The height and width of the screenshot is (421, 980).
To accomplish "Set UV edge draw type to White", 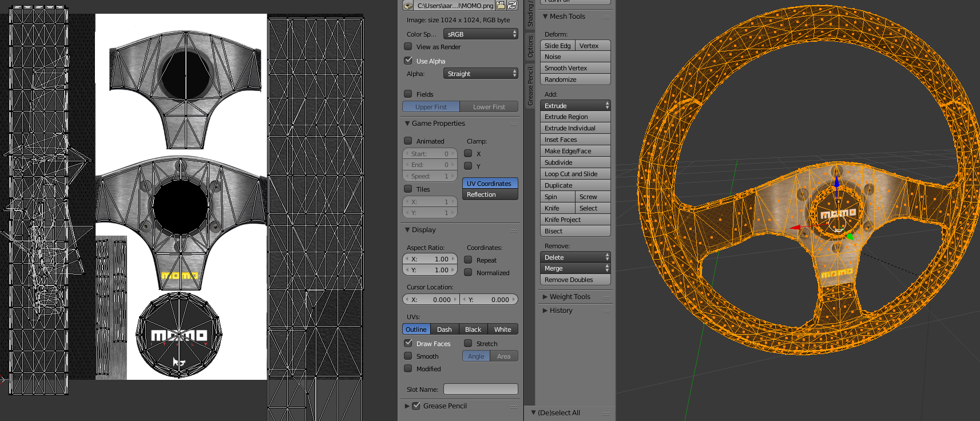I will coord(503,329).
